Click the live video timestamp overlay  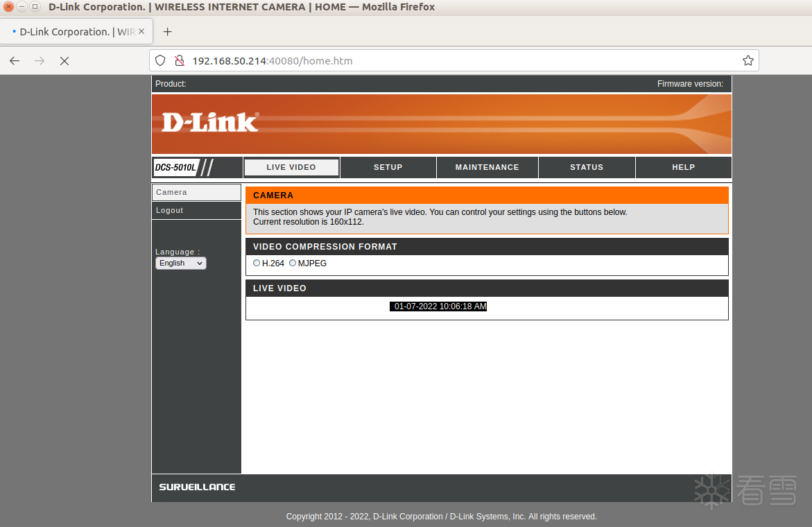(x=438, y=306)
